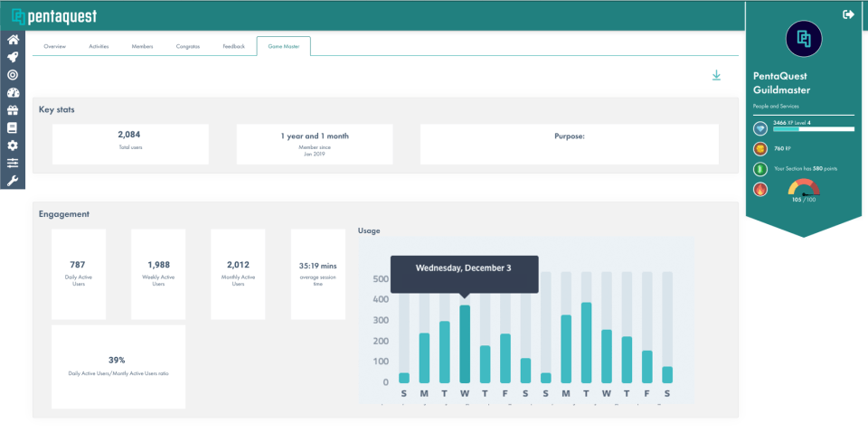Image resolution: width=868 pixels, height=432 pixels.
Task: Click the XP level progress bar
Action: 813,129
